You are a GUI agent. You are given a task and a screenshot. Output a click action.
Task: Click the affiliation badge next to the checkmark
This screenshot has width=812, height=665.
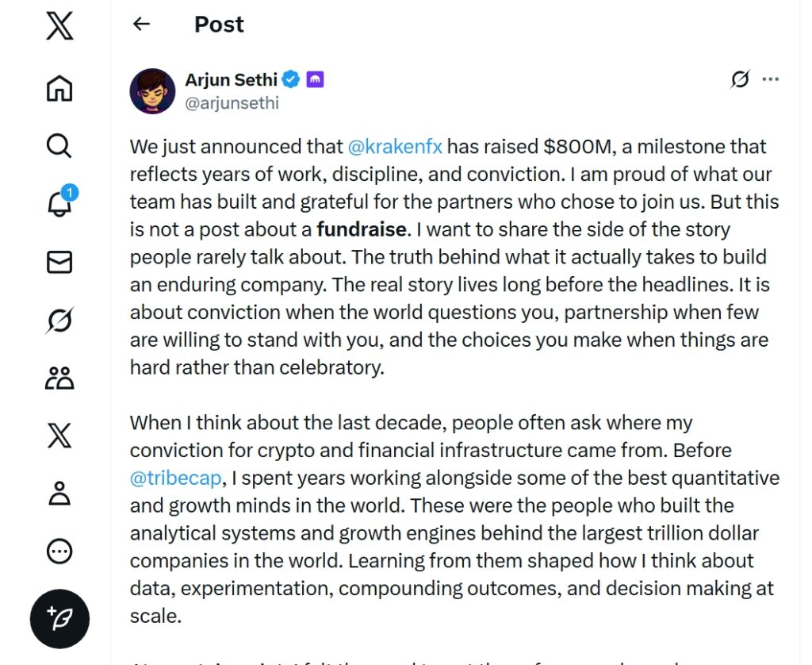click(315, 79)
